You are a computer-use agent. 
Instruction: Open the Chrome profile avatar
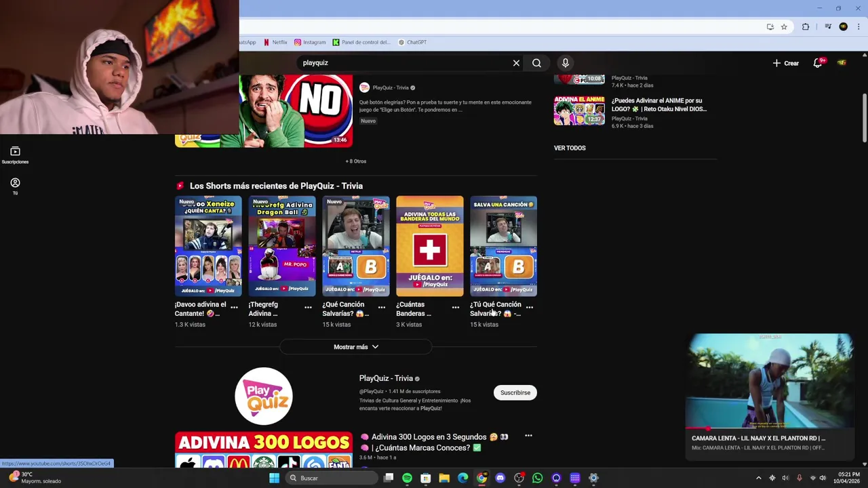coord(843,27)
